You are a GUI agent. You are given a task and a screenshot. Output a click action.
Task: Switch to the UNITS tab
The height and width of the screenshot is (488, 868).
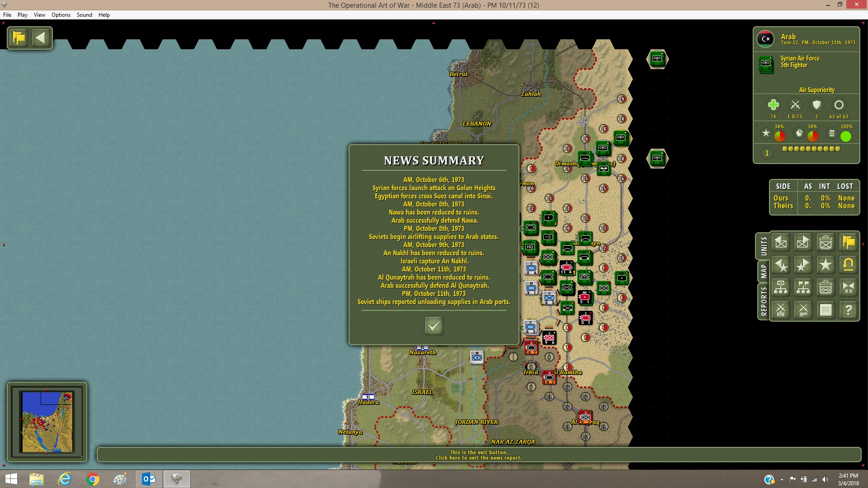764,246
